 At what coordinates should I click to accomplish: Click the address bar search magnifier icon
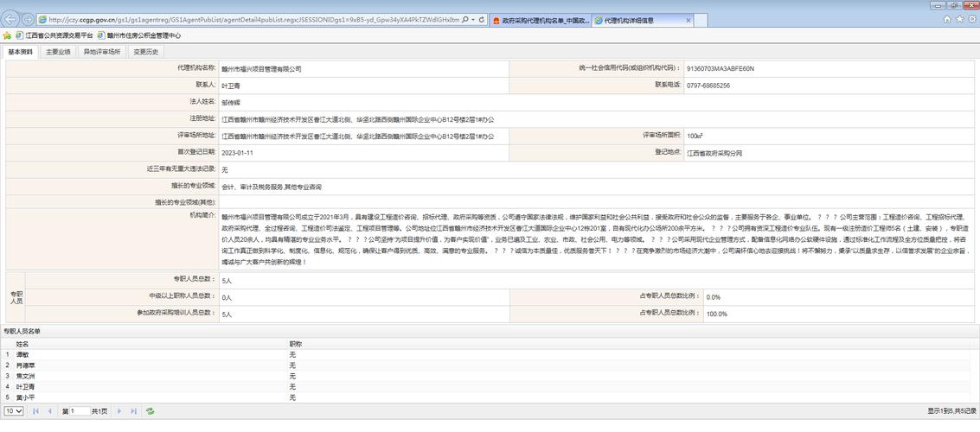pos(465,20)
